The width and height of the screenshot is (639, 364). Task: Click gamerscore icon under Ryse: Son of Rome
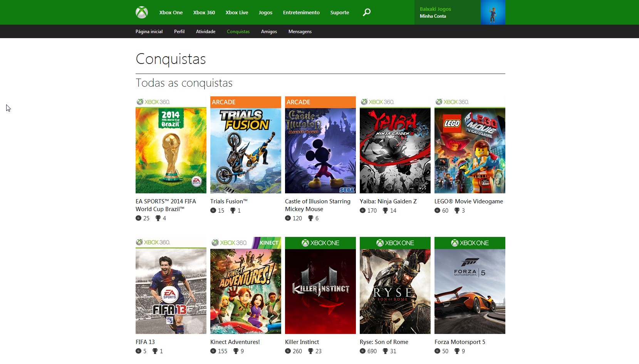point(362,351)
